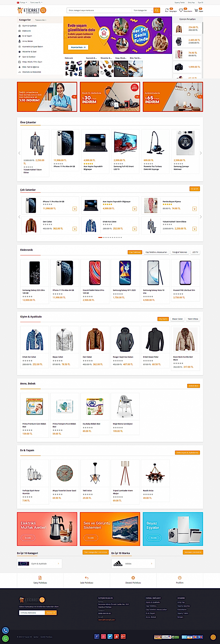Open the shopping cart (Sepet) icon

[196, 10]
